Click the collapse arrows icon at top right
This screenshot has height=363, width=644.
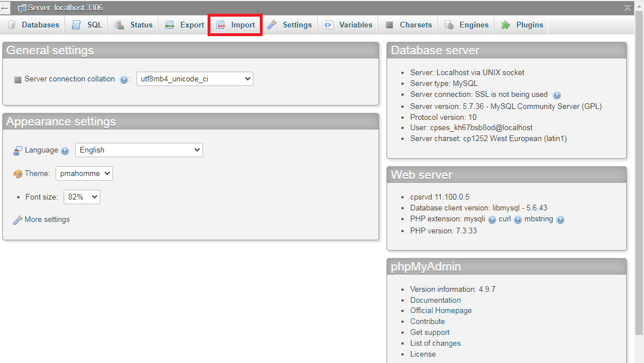627,8
